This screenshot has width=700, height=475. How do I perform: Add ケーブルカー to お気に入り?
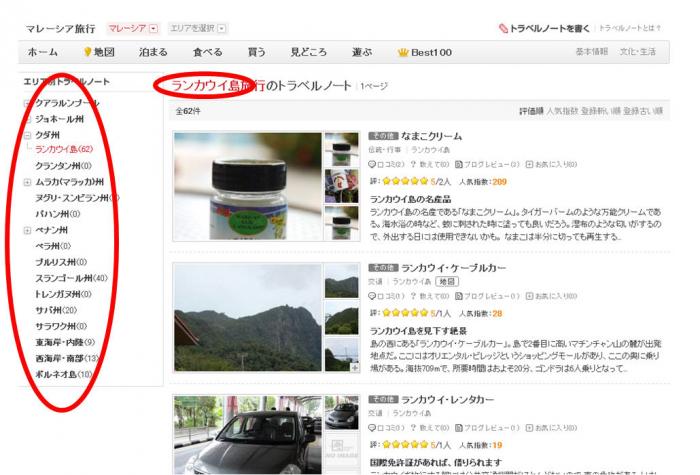[x=551, y=296]
